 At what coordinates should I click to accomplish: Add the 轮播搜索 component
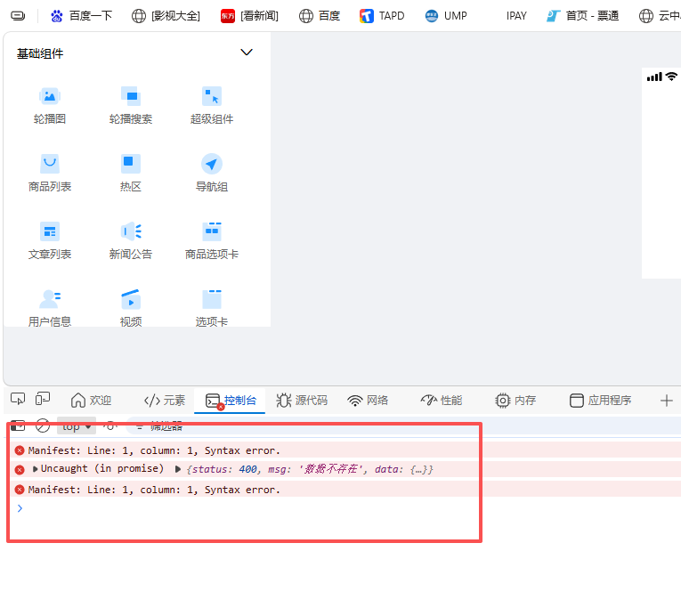(131, 106)
